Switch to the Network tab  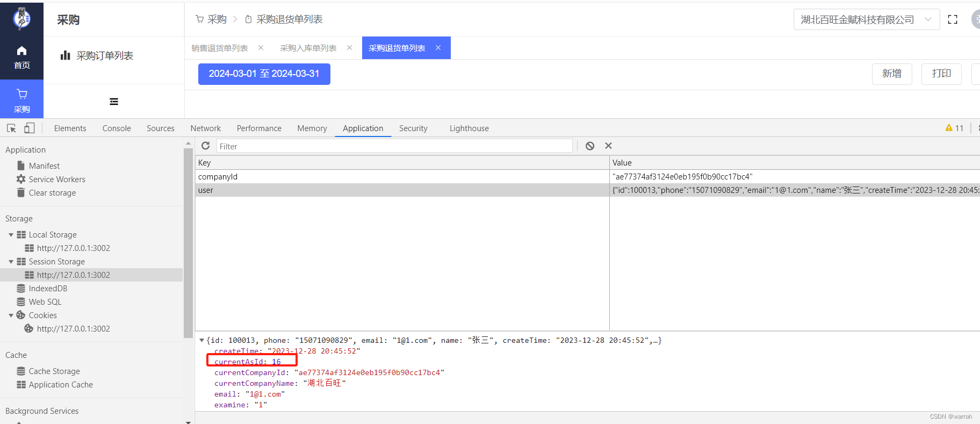(x=206, y=128)
